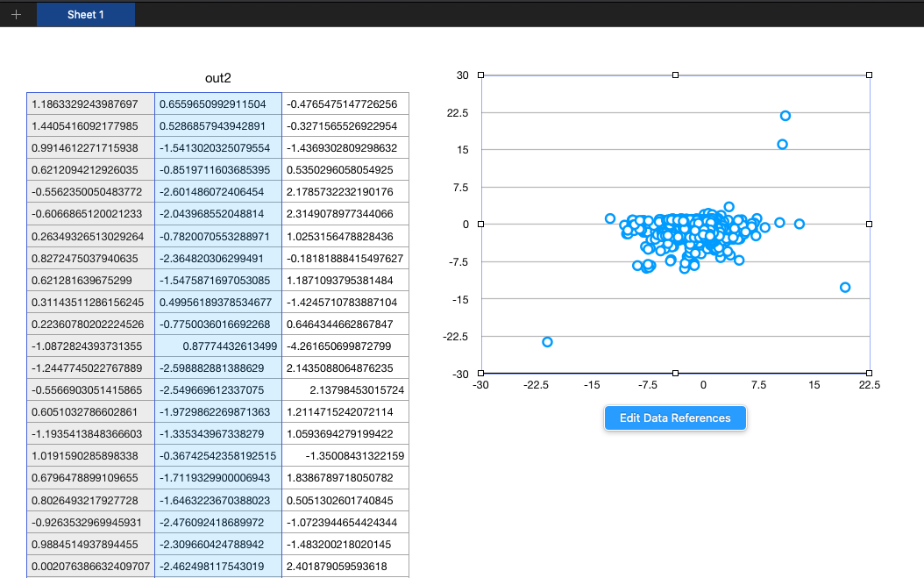Select cell with value 0.621281639675299

click(x=91, y=280)
